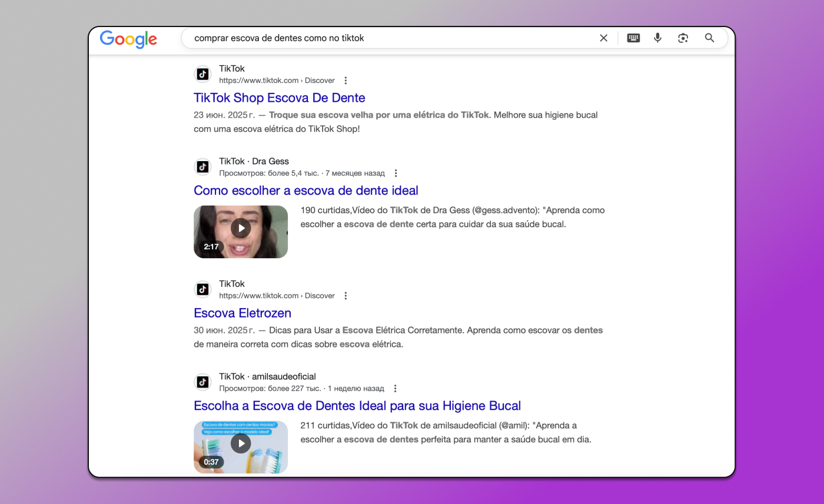Image resolution: width=824 pixels, height=504 pixels.
Task: Open 'TikTok Shop Escova De Dente' link
Action: [x=280, y=98]
